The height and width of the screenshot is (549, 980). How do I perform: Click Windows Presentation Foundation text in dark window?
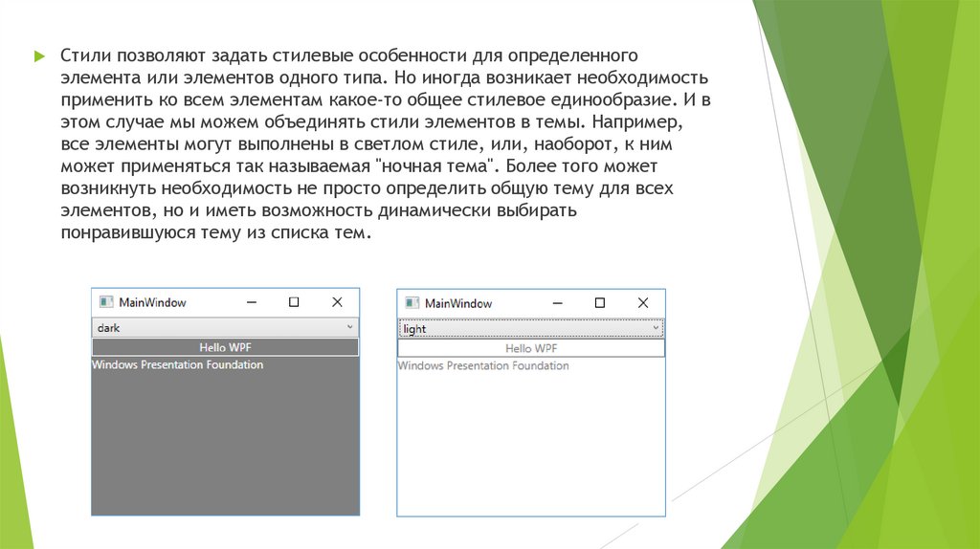pyautogui.click(x=177, y=364)
